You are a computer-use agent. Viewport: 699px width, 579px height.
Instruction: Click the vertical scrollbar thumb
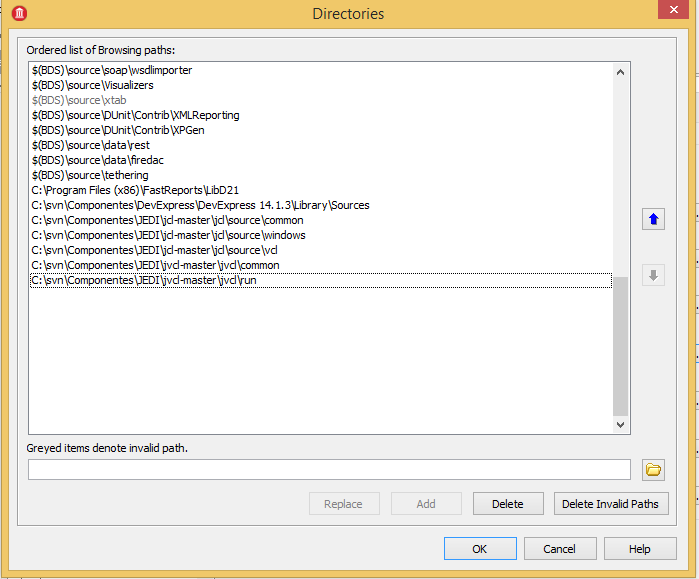[x=620, y=346]
